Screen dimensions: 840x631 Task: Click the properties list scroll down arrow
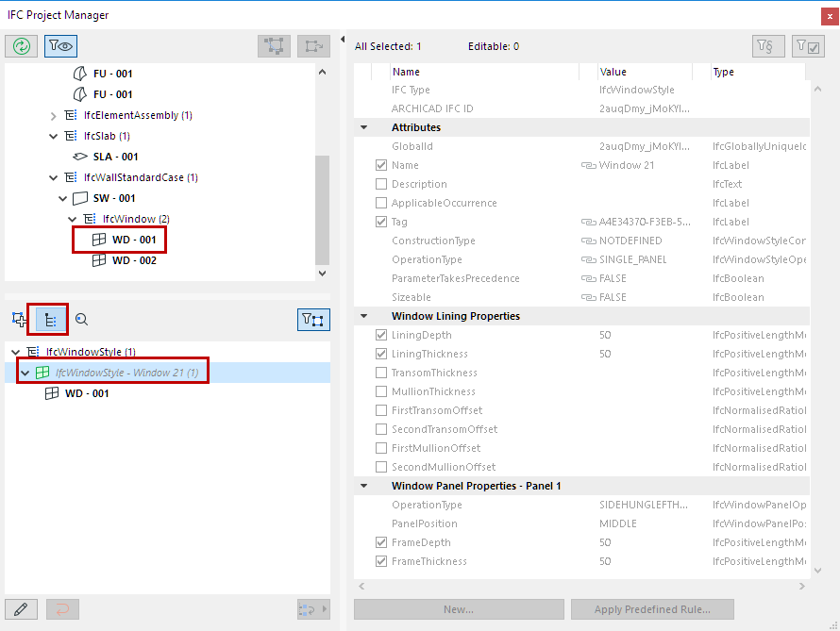[x=817, y=571]
